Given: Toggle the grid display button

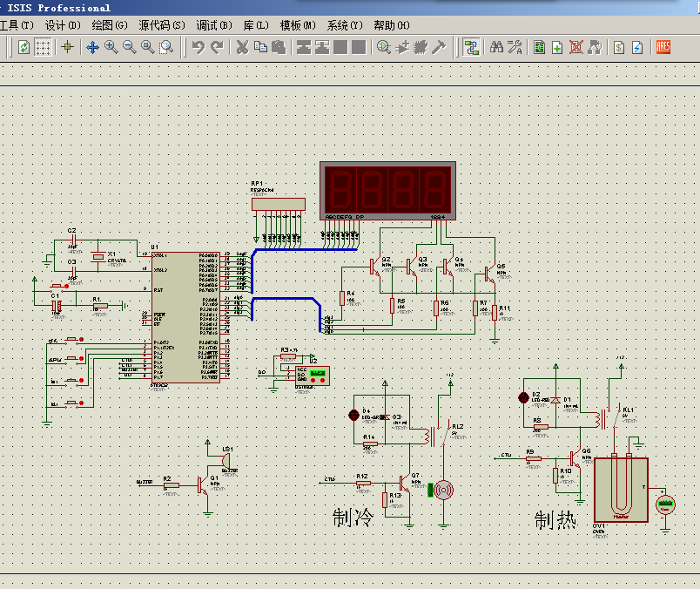Looking at the screenshot, I should (43, 47).
